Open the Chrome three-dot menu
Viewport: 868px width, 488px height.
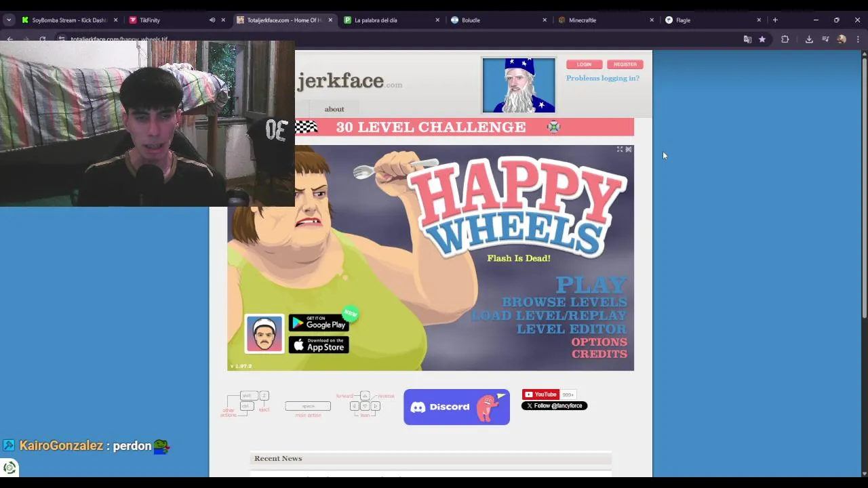pyautogui.click(x=858, y=39)
